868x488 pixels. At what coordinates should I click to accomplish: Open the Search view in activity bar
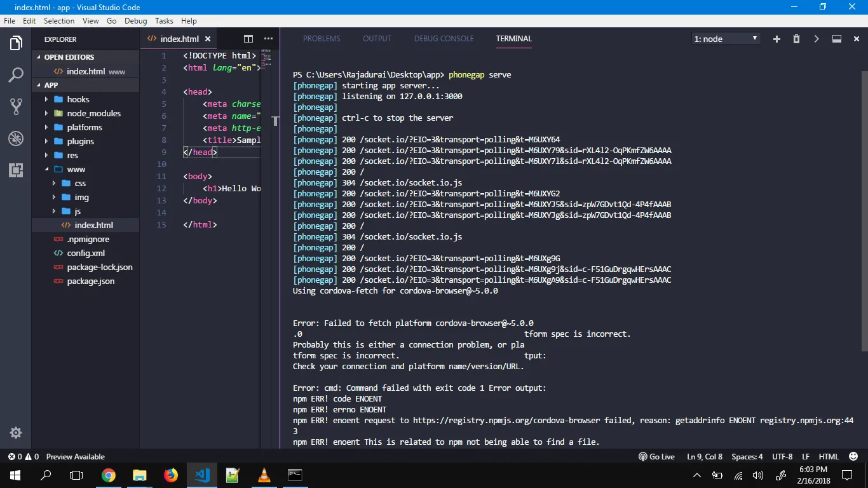(x=16, y=76)
